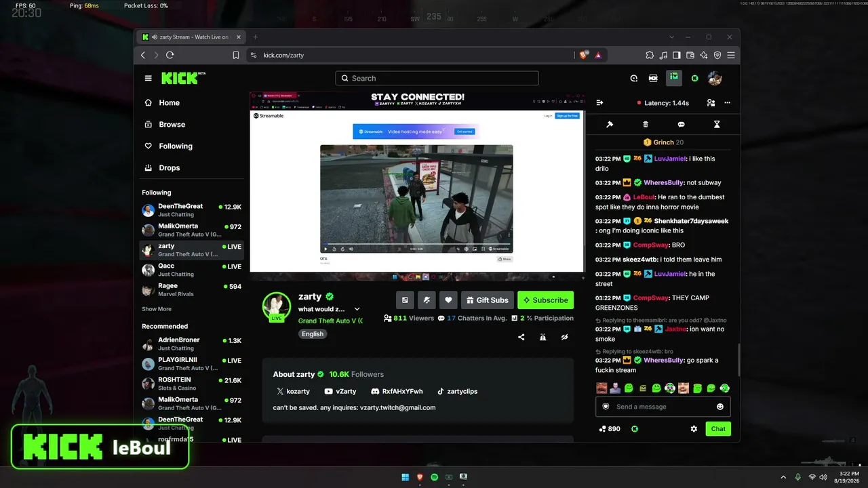Toggle follow heart for zarty
The image size is (868, 488).
tap(448, 300)
